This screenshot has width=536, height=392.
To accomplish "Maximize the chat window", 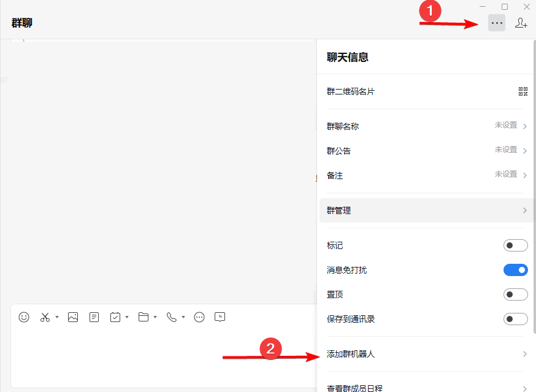I will 505,7.
